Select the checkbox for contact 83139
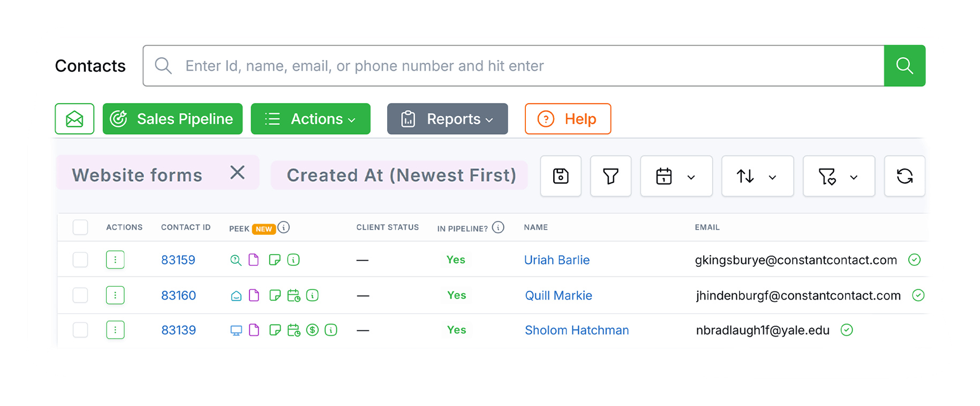 80,330
